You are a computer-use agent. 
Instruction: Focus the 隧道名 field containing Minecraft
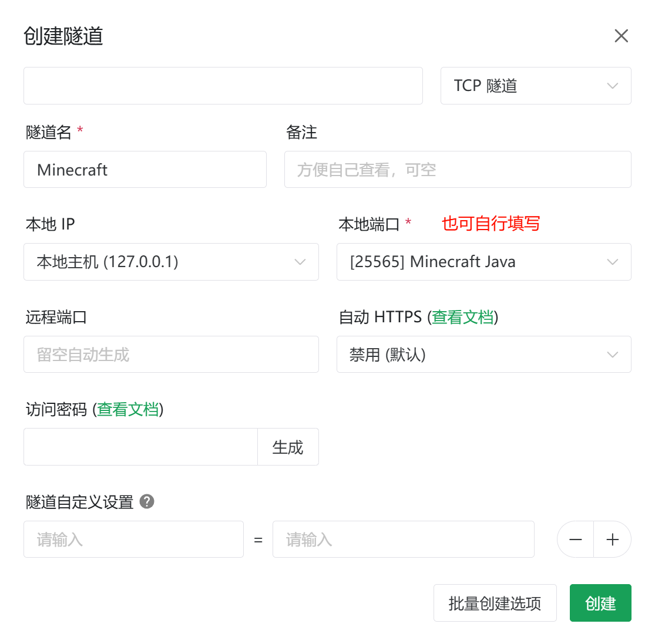pos(145,170)
